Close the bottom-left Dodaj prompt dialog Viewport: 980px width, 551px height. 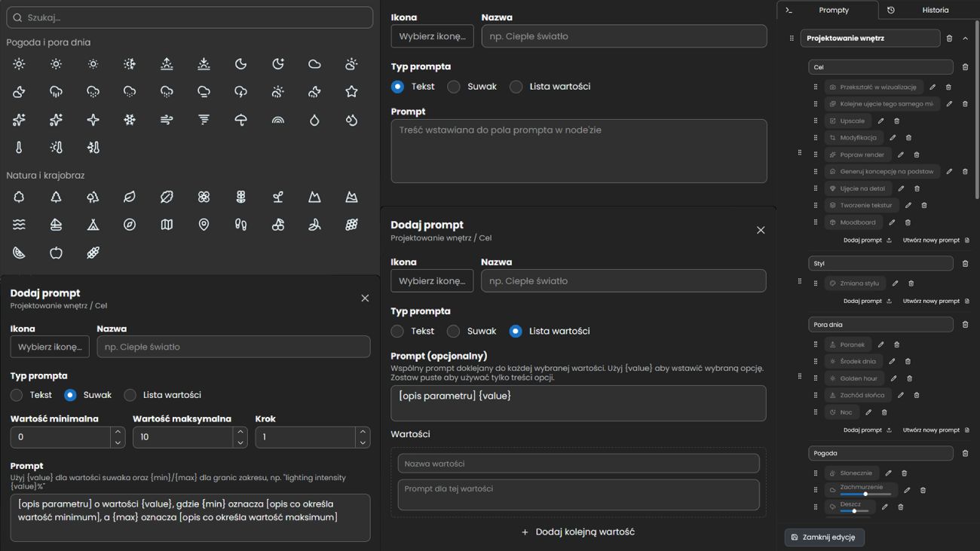pyautogui.click(x=365, y=298)
